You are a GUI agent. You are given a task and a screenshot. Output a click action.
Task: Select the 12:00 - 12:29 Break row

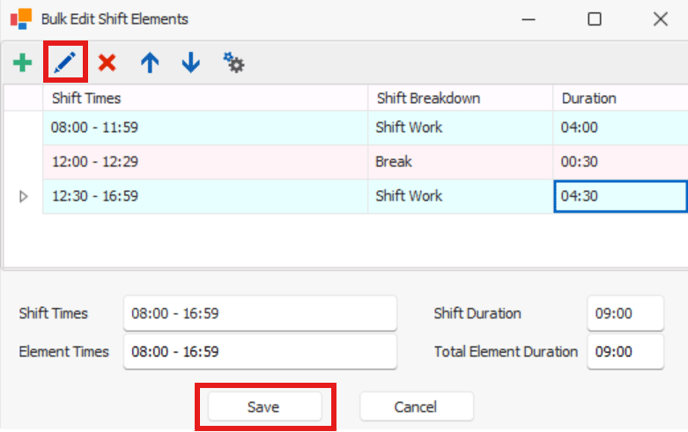365,161
